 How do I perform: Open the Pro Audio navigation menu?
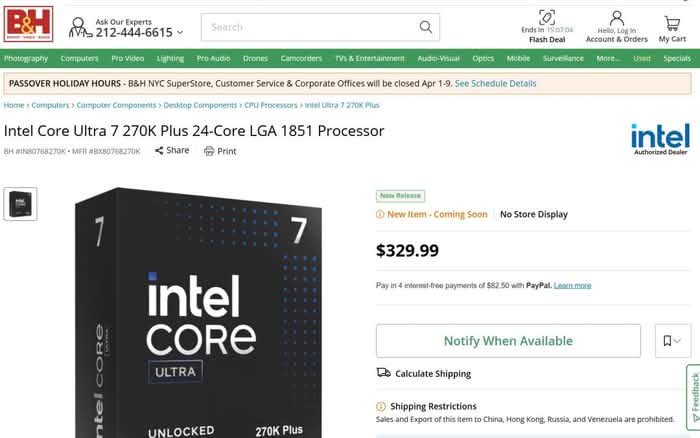click(213, 59)
